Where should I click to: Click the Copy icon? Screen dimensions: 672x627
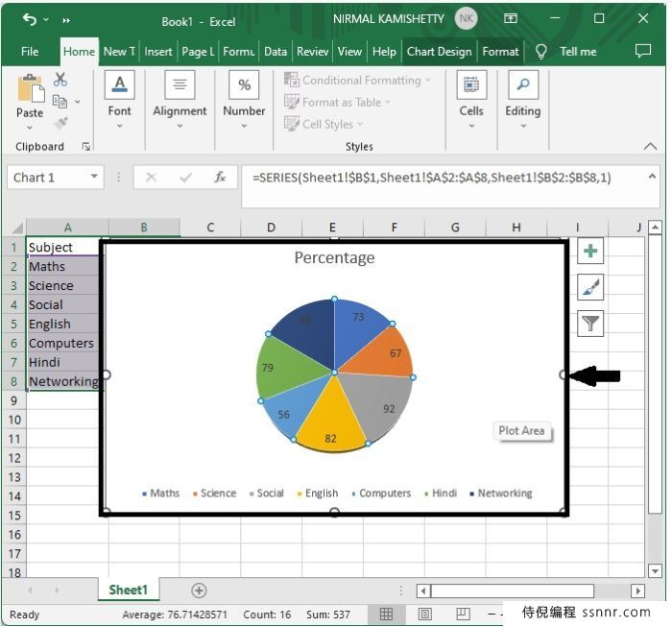(x=60, y=102)
